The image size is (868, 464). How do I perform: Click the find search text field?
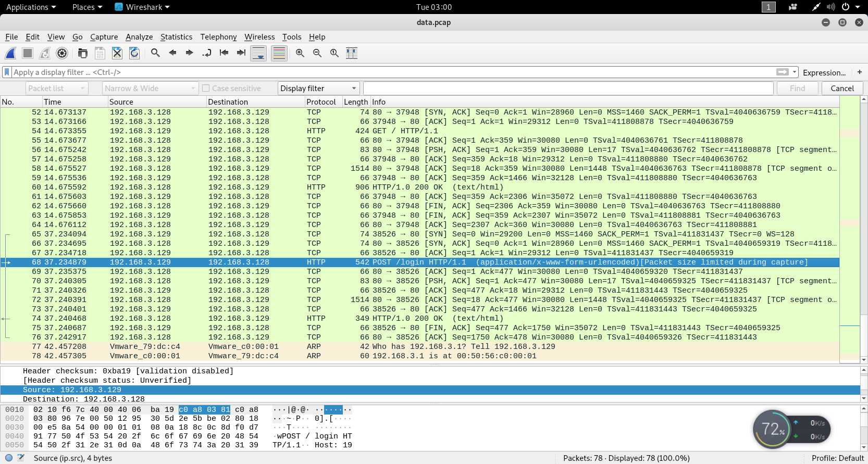[x=568, y=89]
